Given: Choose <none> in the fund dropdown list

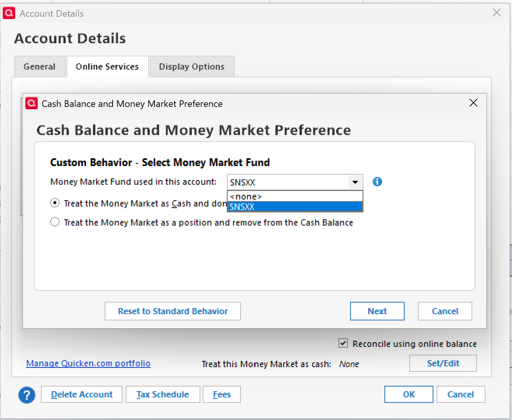Looking at the screenshot, I should click(295, 196).
